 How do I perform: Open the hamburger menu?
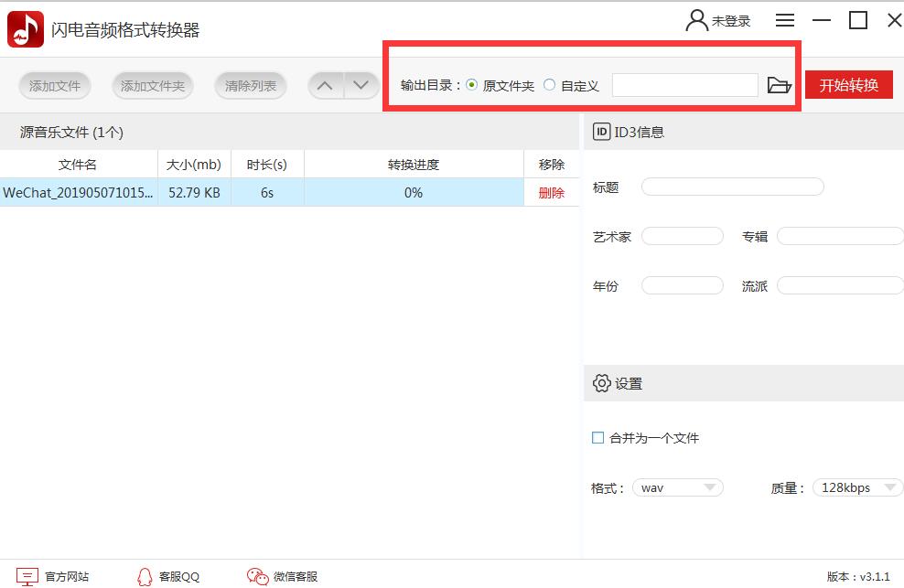coord(784,19)
